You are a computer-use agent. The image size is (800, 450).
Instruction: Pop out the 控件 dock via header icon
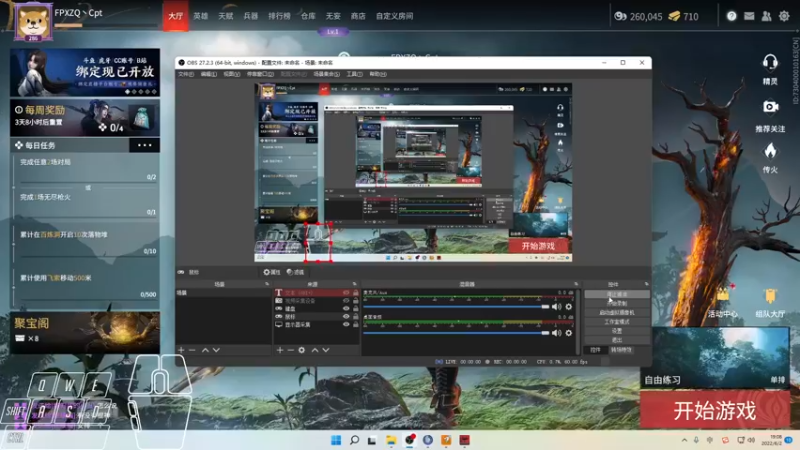(646, 284)
